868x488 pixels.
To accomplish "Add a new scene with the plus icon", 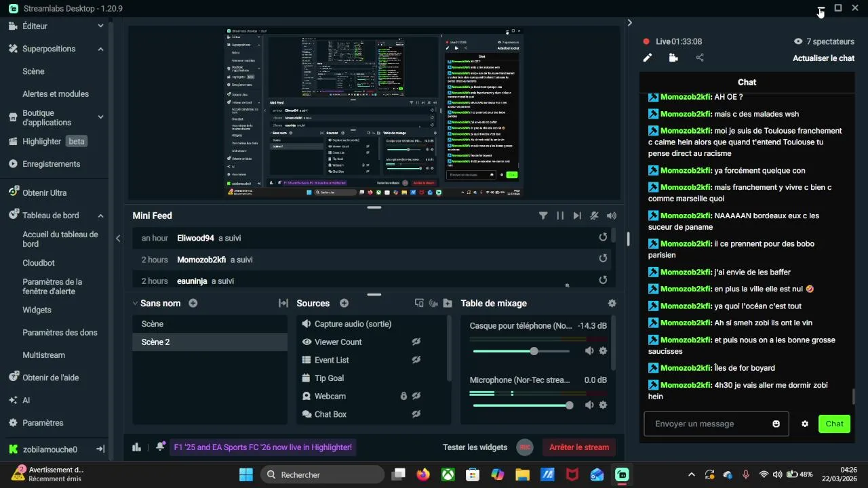I will click(x=193, y=303).
